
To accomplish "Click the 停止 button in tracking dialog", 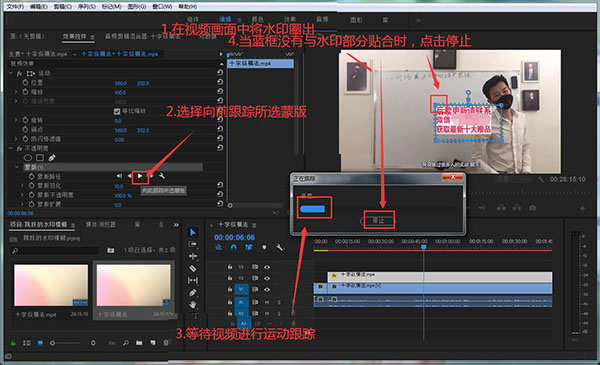I will pyautogui.click(x=378, y=220).
